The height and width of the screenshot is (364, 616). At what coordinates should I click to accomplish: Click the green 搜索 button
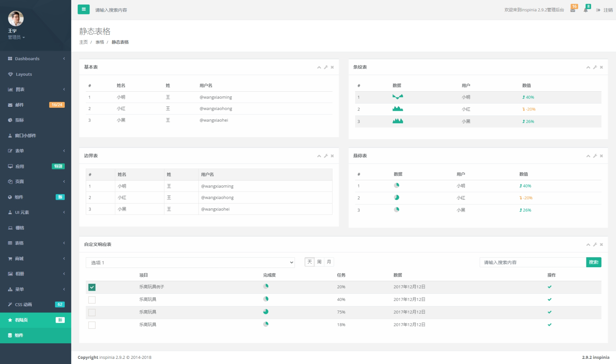[594, 262]
